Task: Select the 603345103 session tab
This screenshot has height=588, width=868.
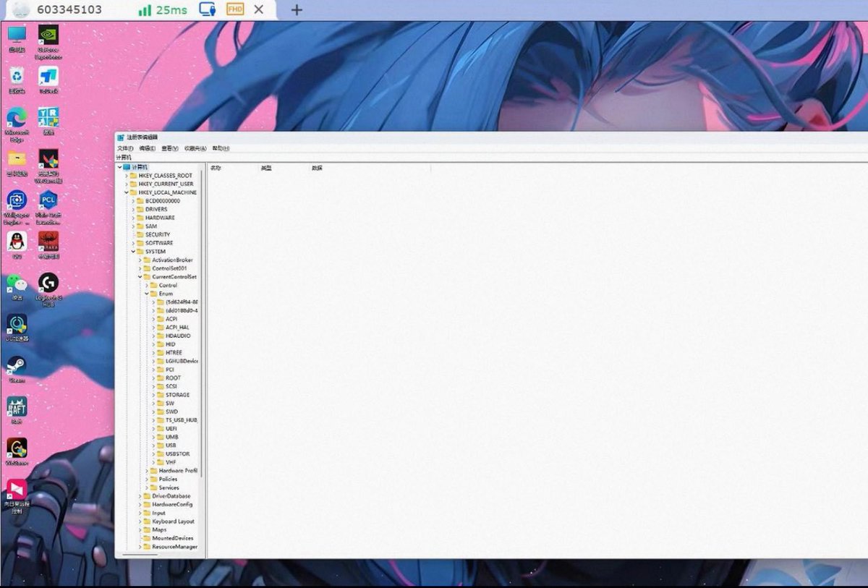Action: (69, 9)
